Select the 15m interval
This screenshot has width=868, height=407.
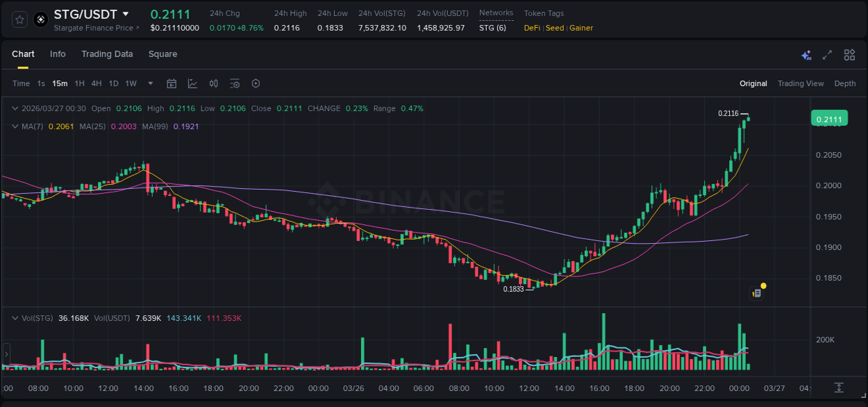point(60,83)
